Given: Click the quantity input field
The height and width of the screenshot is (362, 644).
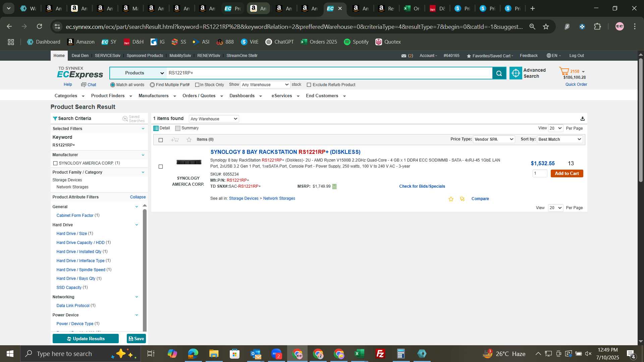Looking at the screenshot, I should click(x=540, y=174).
